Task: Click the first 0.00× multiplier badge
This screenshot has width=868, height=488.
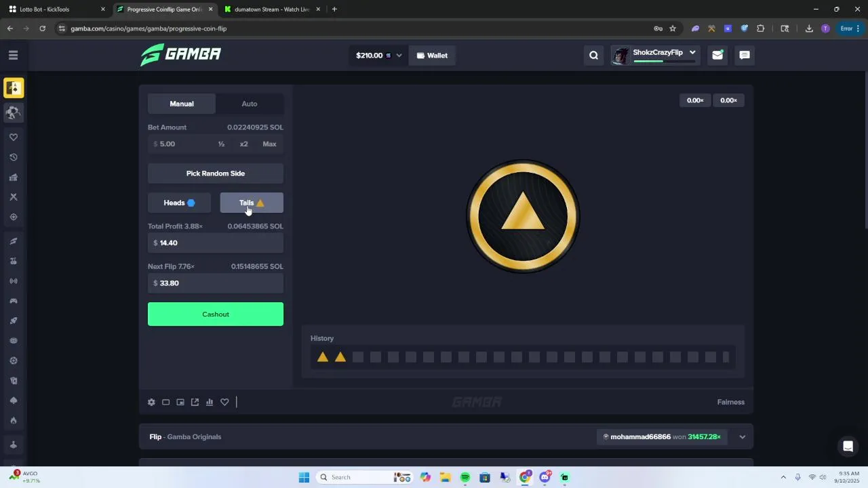Action: click(695, 100)
